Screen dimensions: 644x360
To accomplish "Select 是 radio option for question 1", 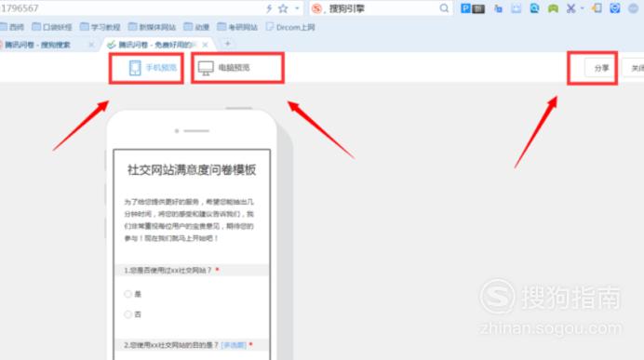I will [x=128, y=294].
